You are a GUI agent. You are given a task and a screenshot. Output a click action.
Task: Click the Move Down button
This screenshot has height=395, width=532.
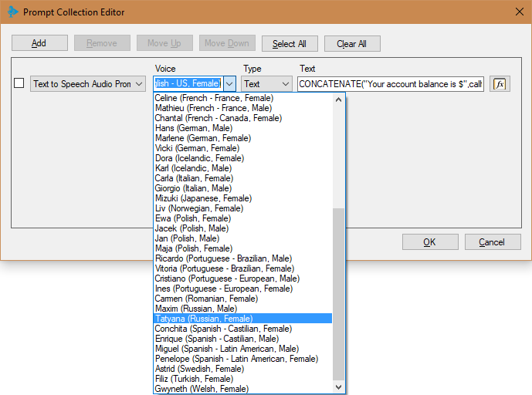227,43
